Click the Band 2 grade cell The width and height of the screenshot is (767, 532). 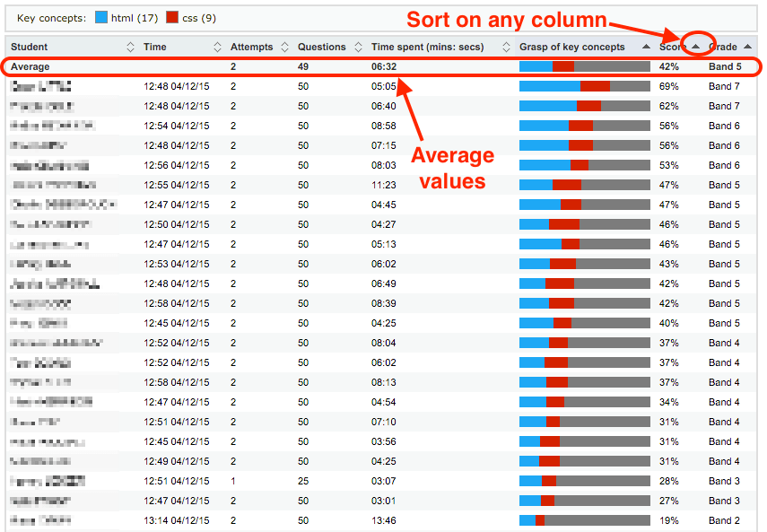click(724, 520)
